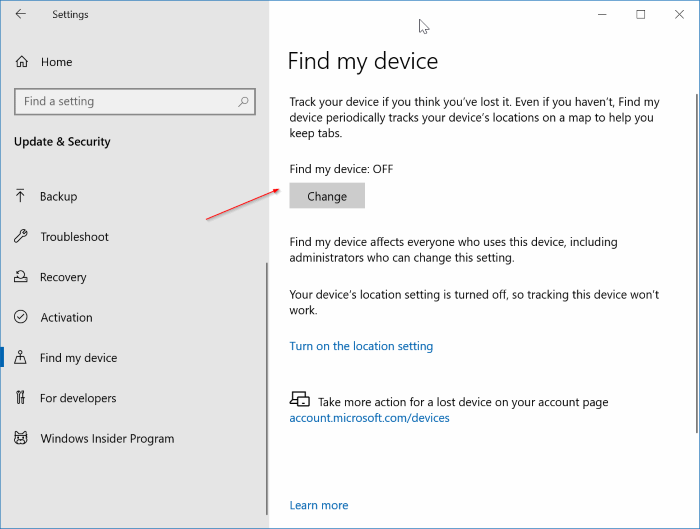The height and width of the screenshot is (529, 700).
Task: Open the Backup section
Action: pyautogui.click(x=58, y=196)
